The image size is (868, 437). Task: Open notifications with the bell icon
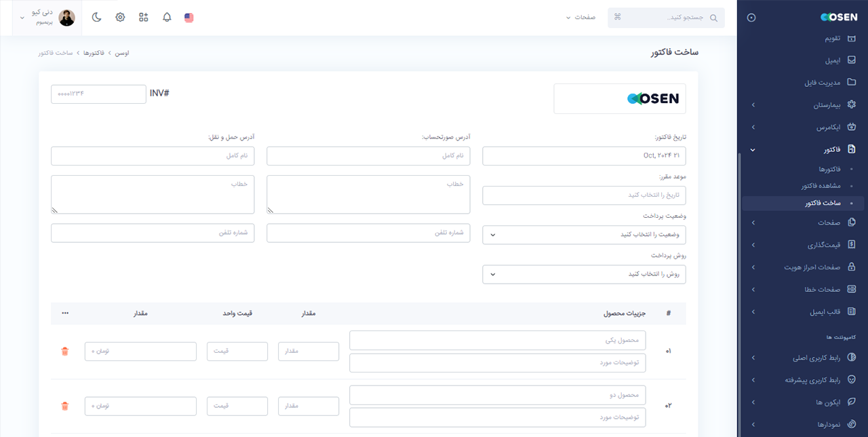point(167,17)
